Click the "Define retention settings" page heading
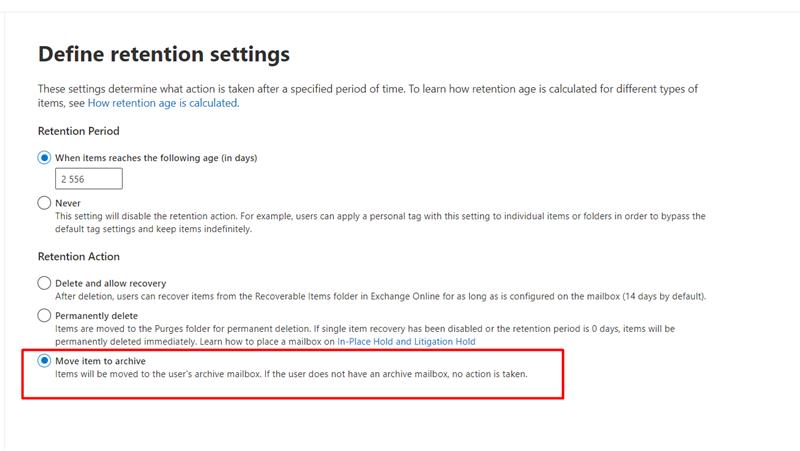The image size is (800, 451). coord(163,54)
